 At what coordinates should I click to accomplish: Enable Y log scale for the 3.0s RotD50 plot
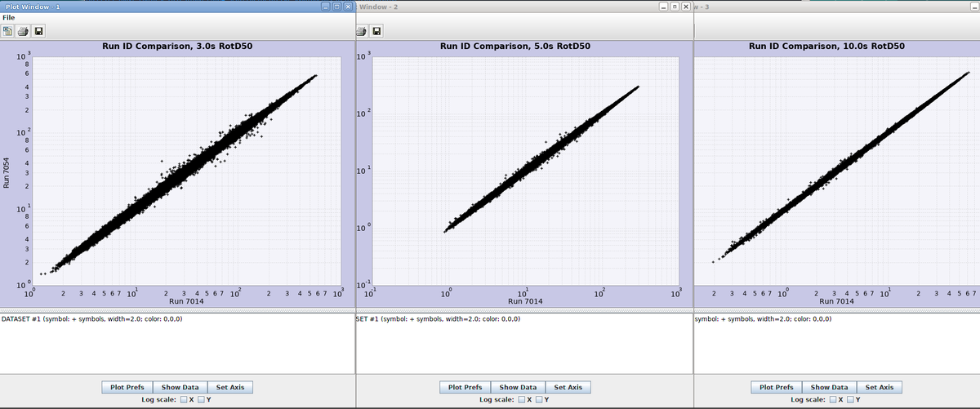pos(201,399)
